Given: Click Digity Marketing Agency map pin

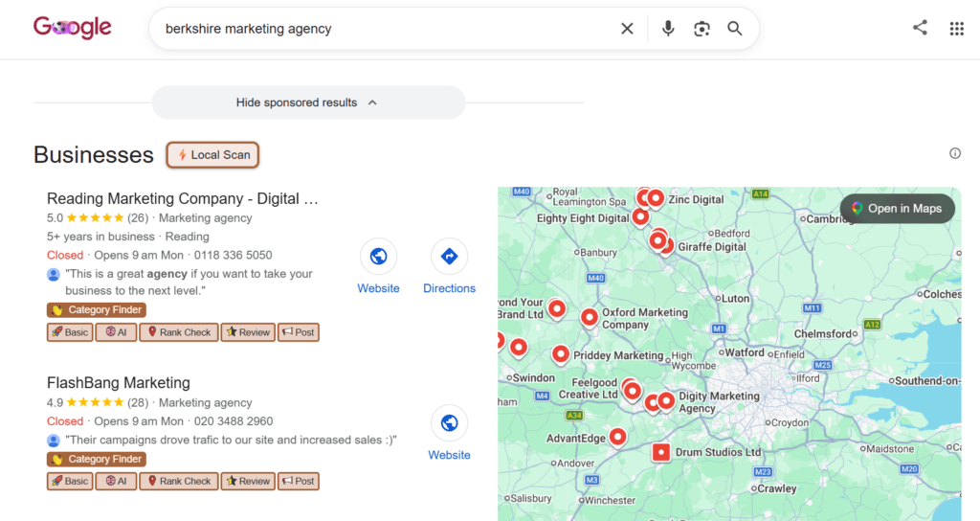Looking at the screenshot, I should [x=666, y=401].
